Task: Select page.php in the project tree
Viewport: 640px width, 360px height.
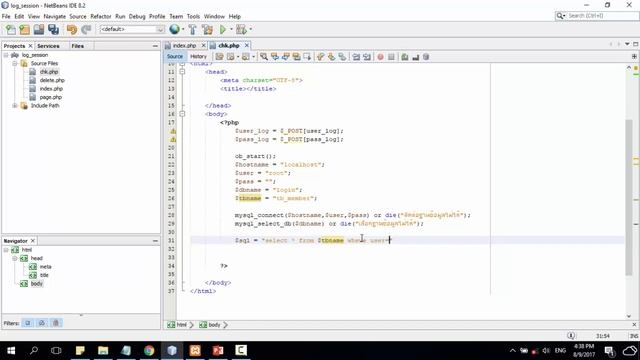Action: tap(51, 97)
